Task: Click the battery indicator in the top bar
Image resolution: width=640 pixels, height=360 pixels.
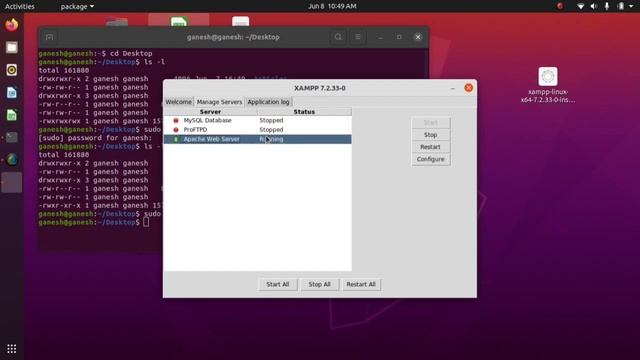Action: tap(621, 6)
